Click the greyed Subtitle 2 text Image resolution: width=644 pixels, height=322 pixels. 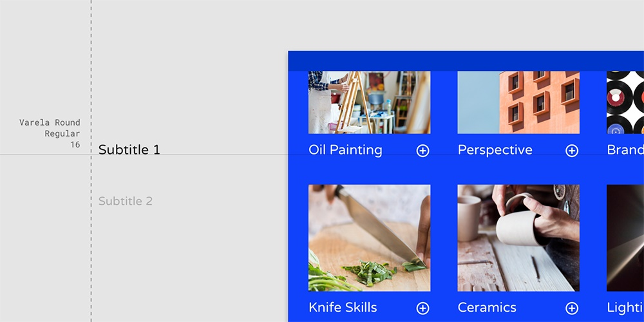point(126,201)
